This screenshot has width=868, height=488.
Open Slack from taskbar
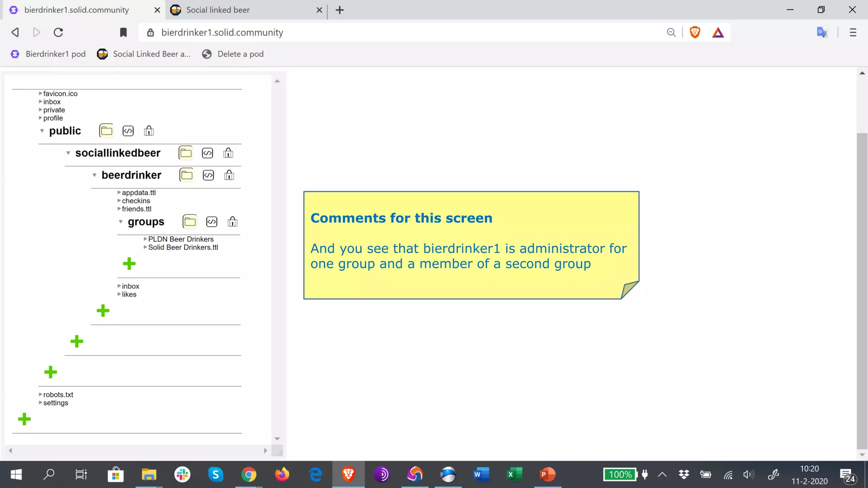(182, 474)
